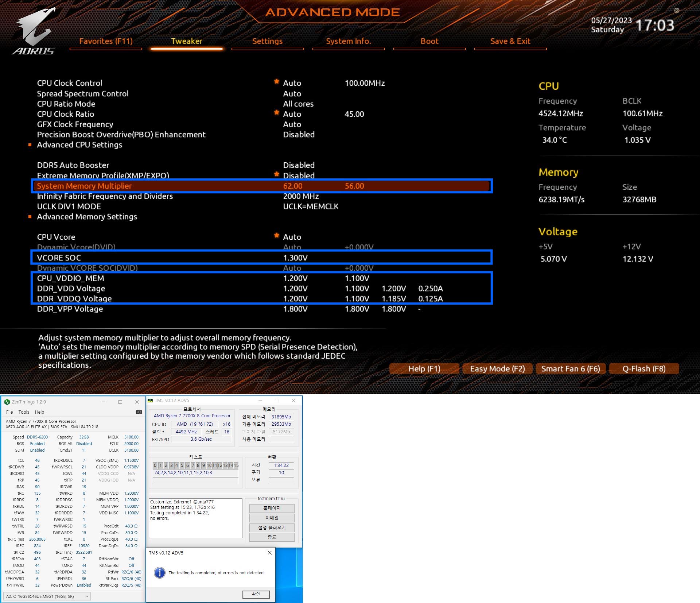Toggle the DDR5 Auto Booster Disabled value
Viewport: 700px width, 603px height.
click(299, 165)
